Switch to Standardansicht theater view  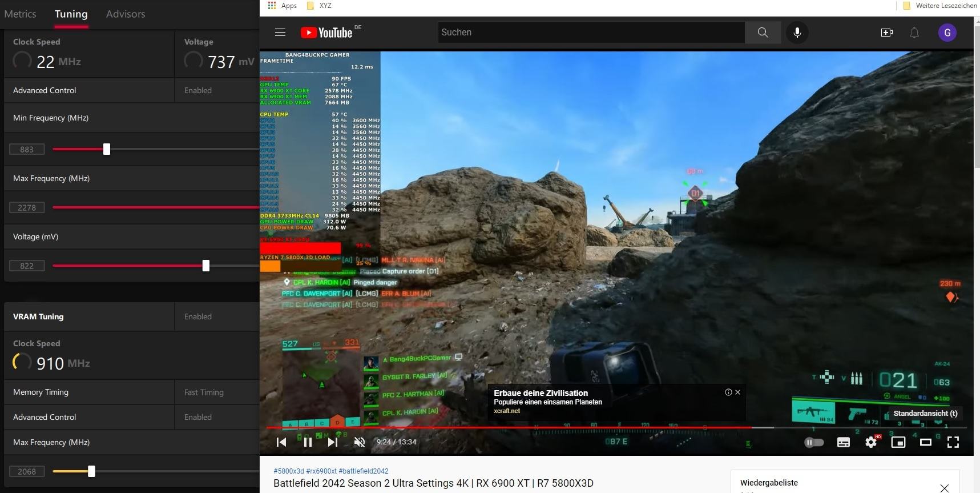pos(926,442)
